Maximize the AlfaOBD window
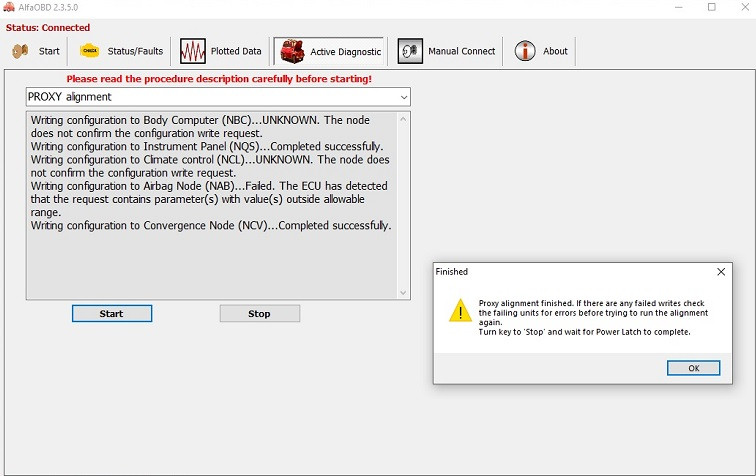Screen dimensions: 756x476 (711, 7)
